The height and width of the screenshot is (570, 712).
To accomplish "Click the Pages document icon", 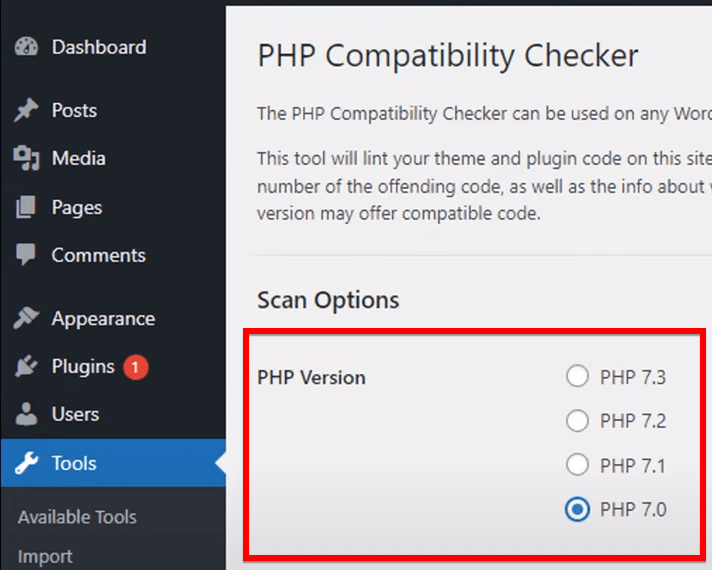I will click(x=26, y=208).
